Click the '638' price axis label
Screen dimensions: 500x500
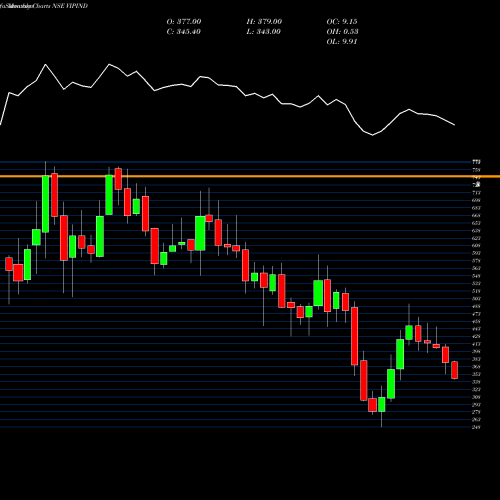476,231
